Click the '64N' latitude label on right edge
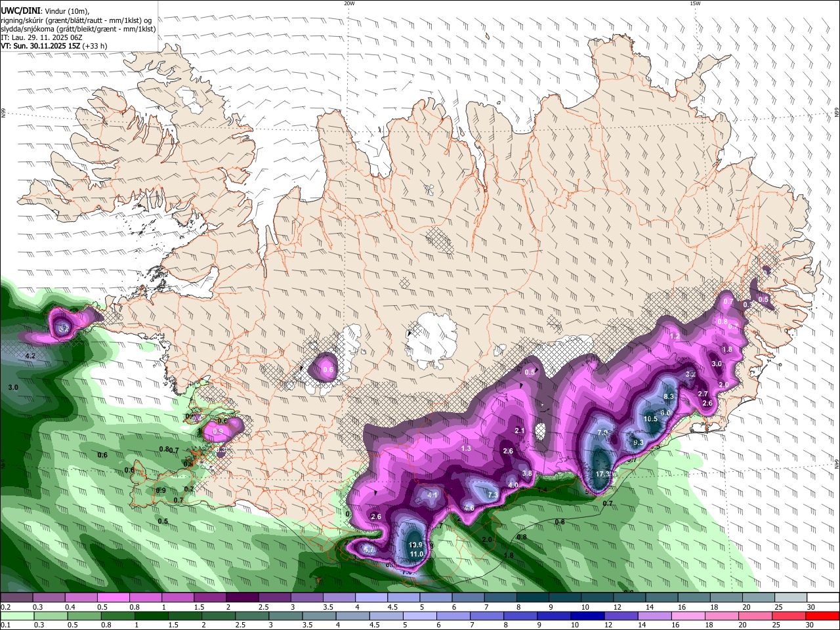840x630 pixels. coord(837,464)
